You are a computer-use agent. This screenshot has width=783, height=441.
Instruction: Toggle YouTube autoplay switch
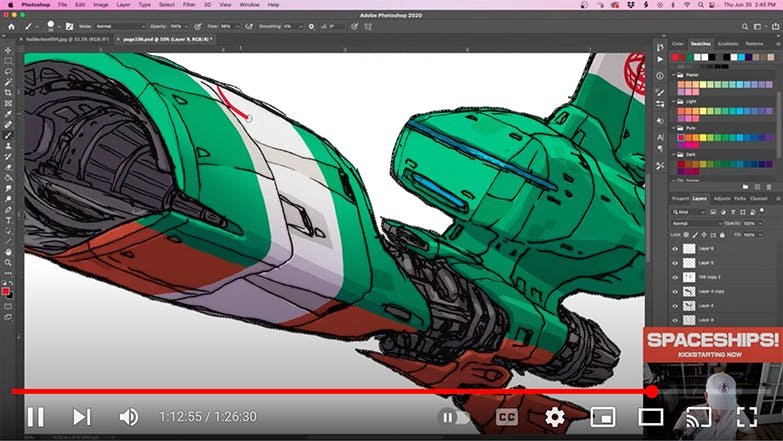pos(454,417)
